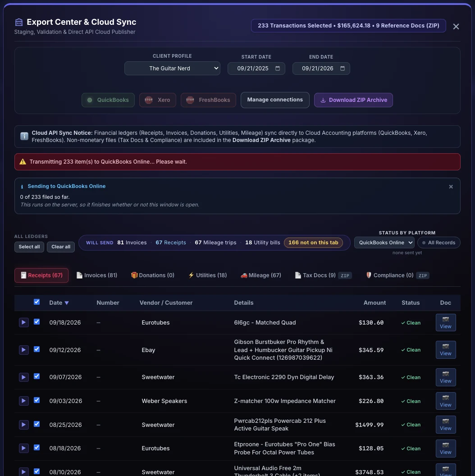Click Download ZIP Archive button
The height and width of the screenshot is (476, 475).
tap(353, 100)
